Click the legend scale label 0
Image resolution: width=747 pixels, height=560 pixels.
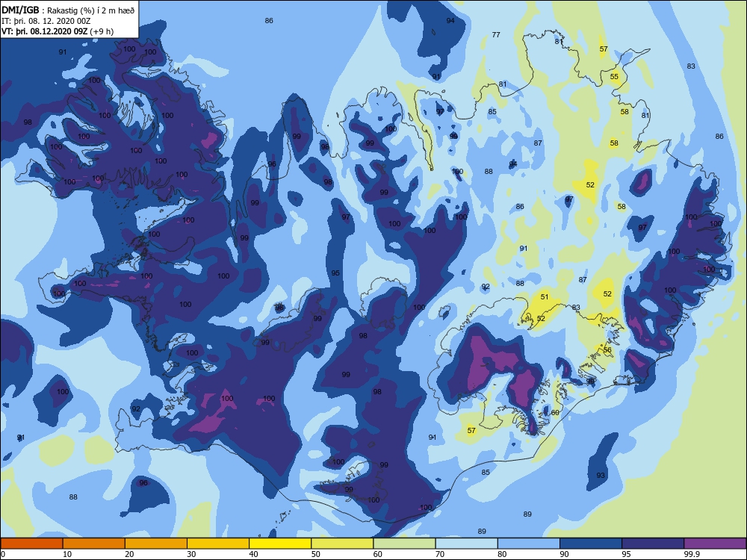coord(3,554)
